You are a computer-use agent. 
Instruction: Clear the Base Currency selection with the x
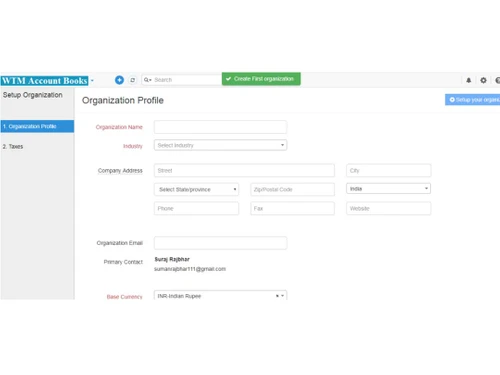coord(277,296)
